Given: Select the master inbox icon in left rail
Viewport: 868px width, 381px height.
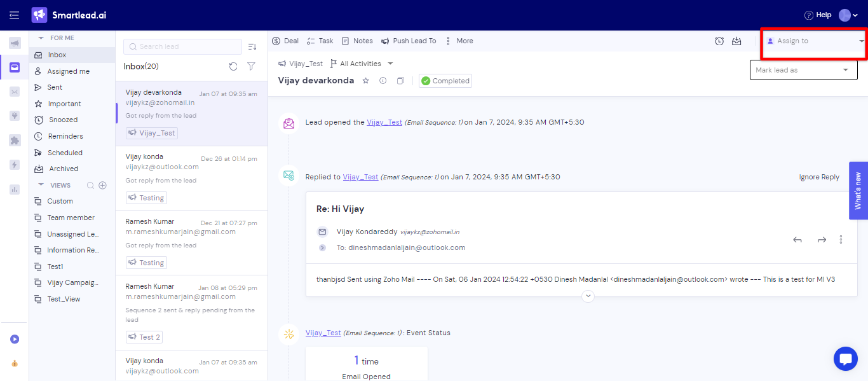Looking at the screenshot, I should click(14, 67).
